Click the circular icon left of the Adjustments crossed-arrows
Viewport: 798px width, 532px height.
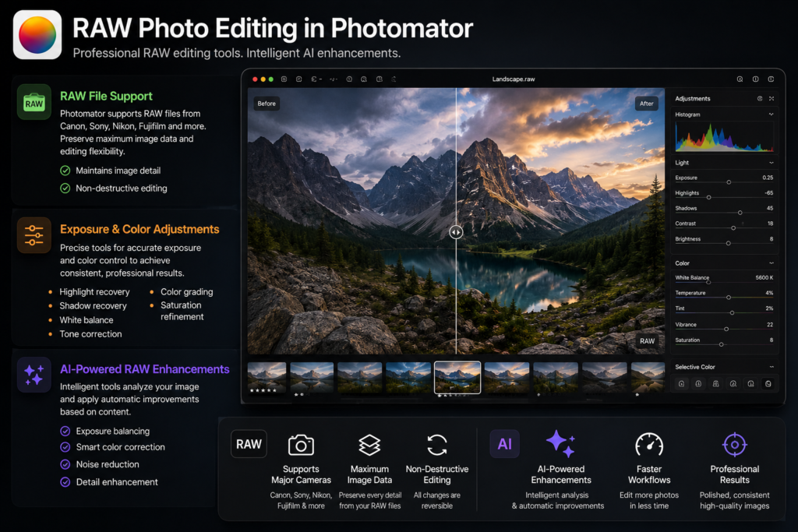pos(760,99)
